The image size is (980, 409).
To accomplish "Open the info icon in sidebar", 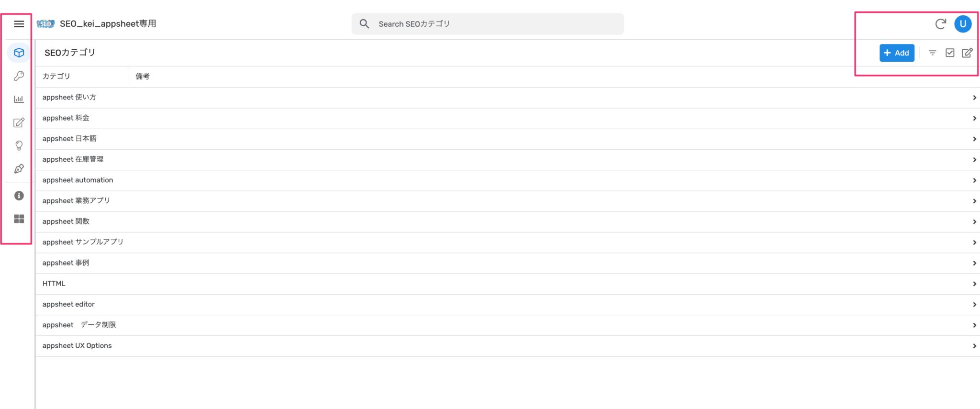I will [19, 196].
